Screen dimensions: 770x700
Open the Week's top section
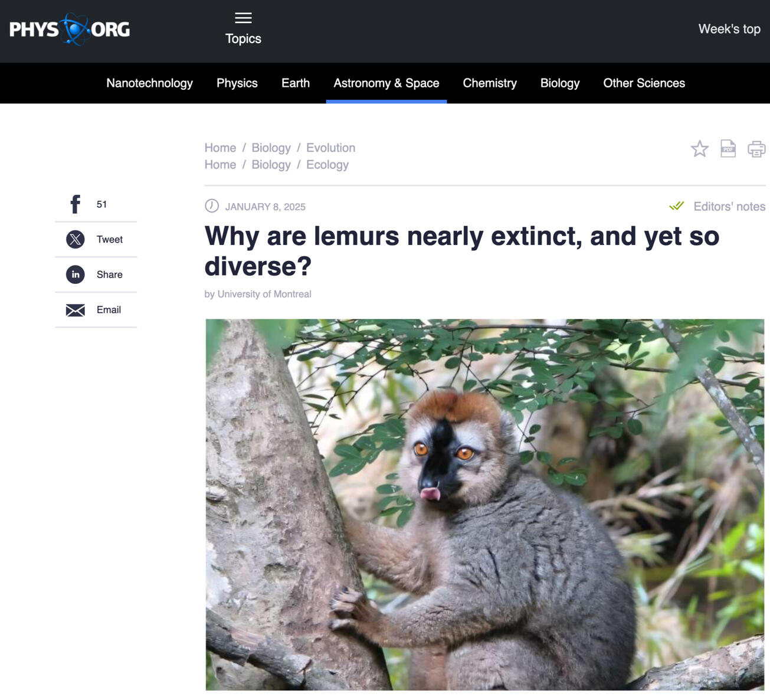[x=729, y=29]
